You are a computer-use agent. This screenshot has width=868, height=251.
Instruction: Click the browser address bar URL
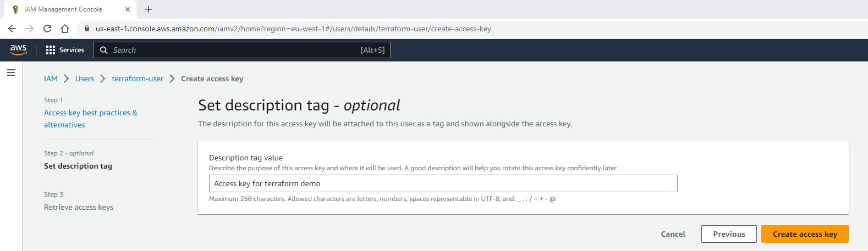coord(293,29)
